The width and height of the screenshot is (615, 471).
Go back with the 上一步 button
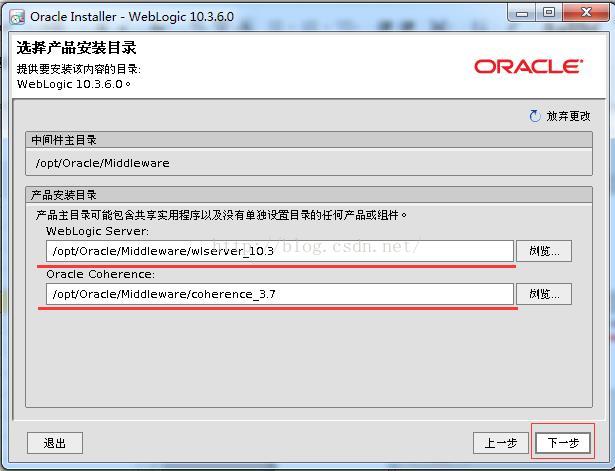pos(501,443)
